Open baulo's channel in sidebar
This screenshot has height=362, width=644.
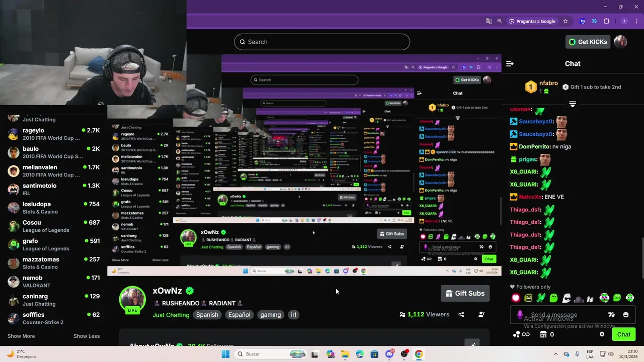click(54, 152)
